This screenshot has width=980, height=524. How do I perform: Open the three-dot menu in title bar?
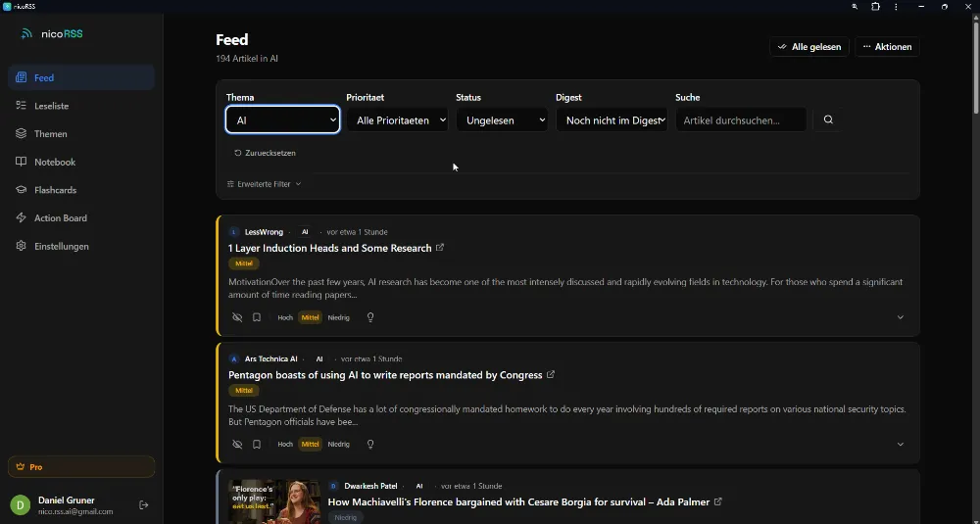(x=896, y=6)
